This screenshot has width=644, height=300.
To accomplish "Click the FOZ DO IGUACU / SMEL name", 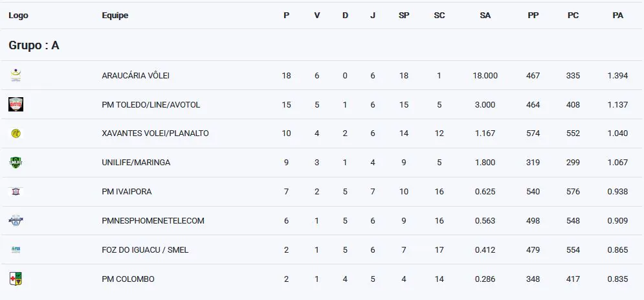I will click(145, 249).
